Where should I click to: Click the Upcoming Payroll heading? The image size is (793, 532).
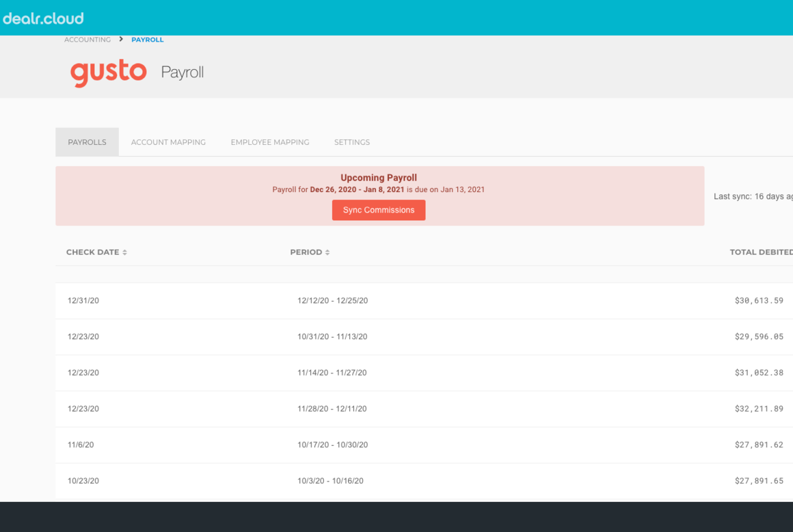click(379, 178)
